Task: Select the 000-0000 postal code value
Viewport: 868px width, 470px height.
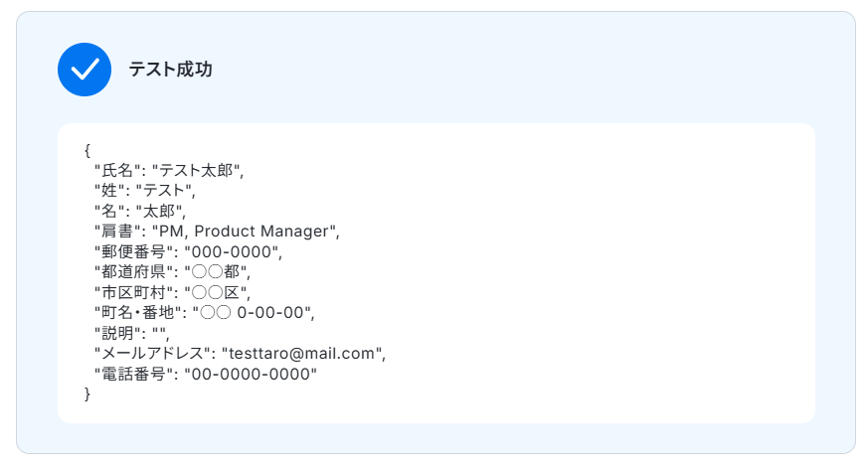Action: (x=233, y=251)
